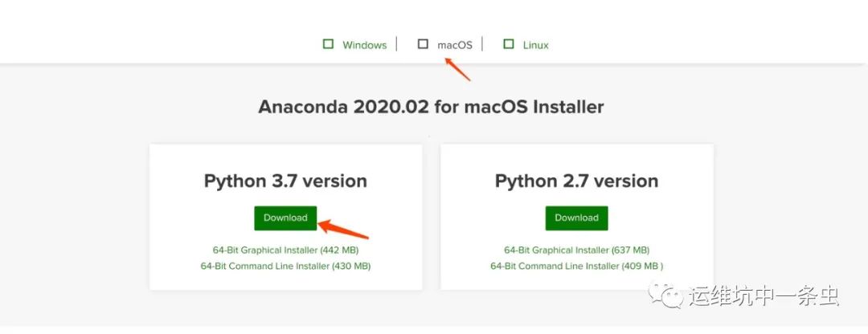Click the Python 2.7 version heading

pyautogui.click(x=576, y=181)
